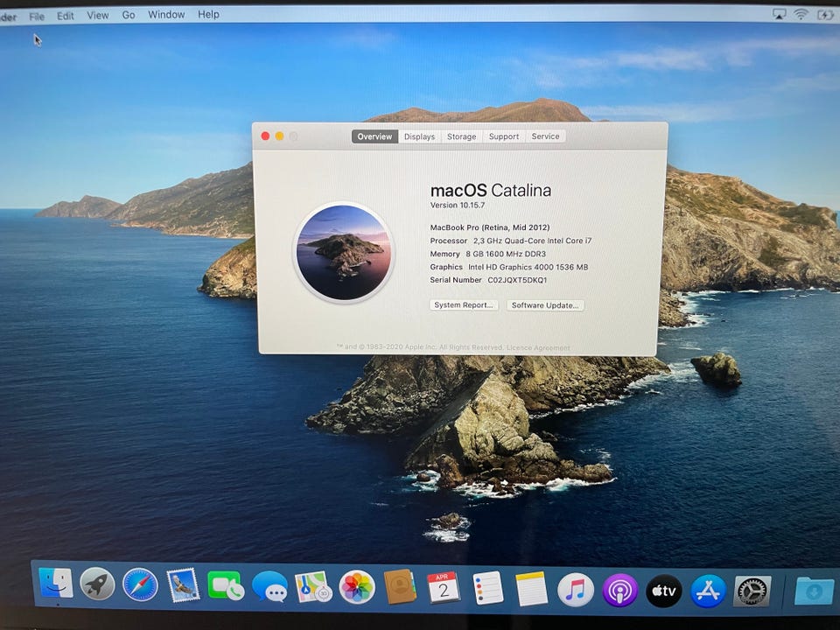Minimize the About This Mac window
This screenshot has width=840, height=630.
point(279,136)
